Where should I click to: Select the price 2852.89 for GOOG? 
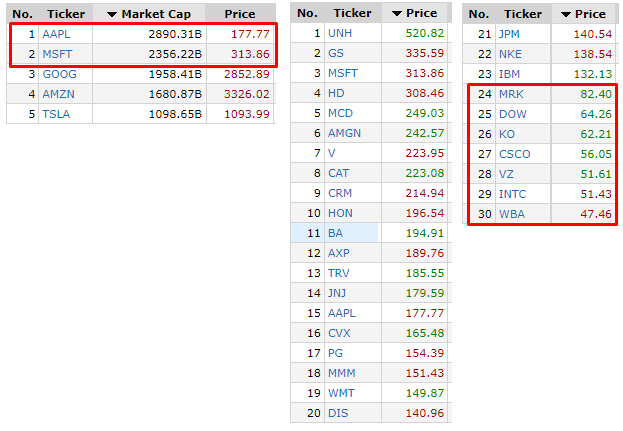tap(247, 74)
